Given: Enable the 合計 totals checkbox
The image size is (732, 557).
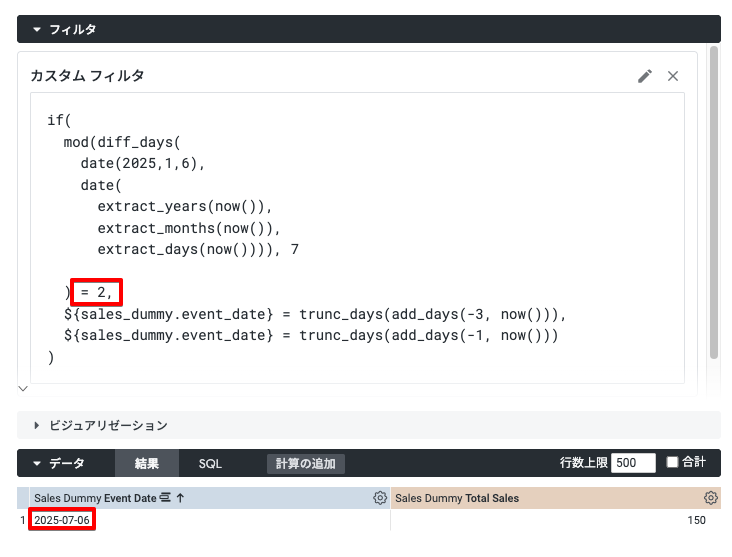Looking at the screenshot, I should coord(672,462).
